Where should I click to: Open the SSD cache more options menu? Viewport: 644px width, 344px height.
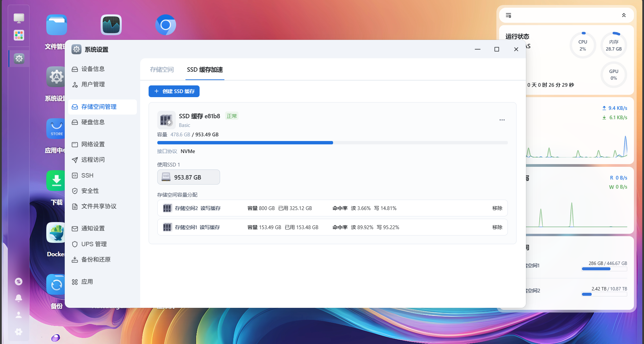pyautogui.click(x=502, y=120)
